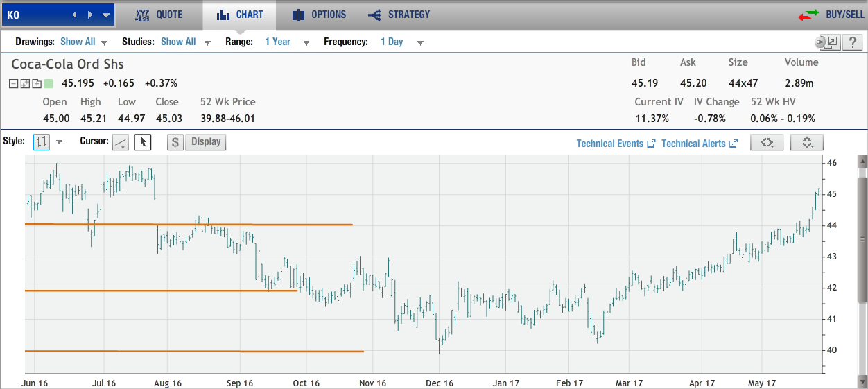Select the arrow pointer cursor tool
868x389 pixels.
click(x=143, y=142)
